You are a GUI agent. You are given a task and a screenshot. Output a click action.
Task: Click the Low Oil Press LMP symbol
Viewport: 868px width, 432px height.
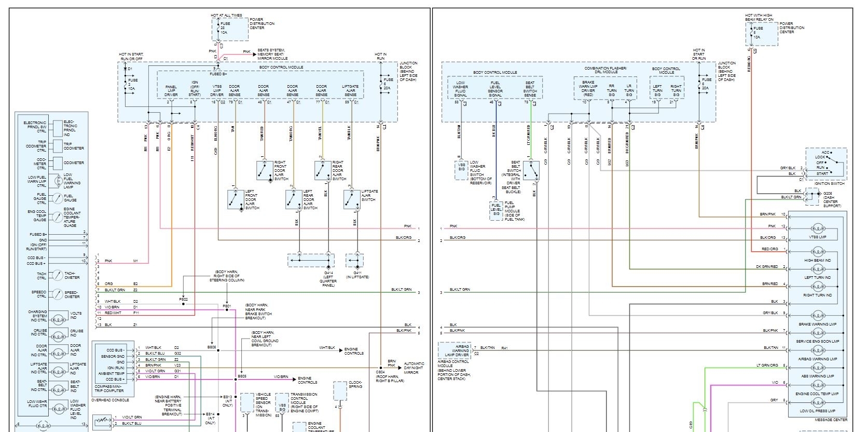pyautogui.click(x=817, y=402)
